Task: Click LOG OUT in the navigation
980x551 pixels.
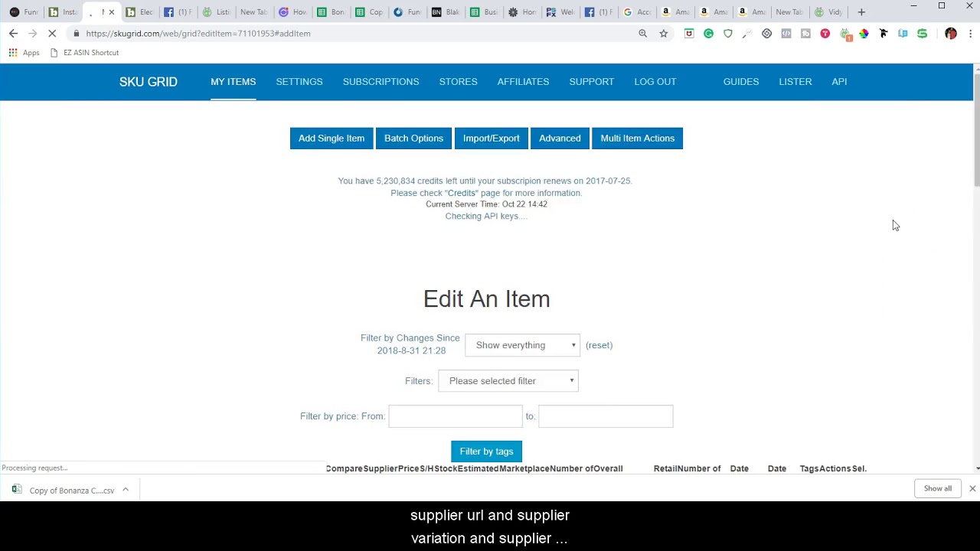Action: pyautogui.click(x=655, y=82)
